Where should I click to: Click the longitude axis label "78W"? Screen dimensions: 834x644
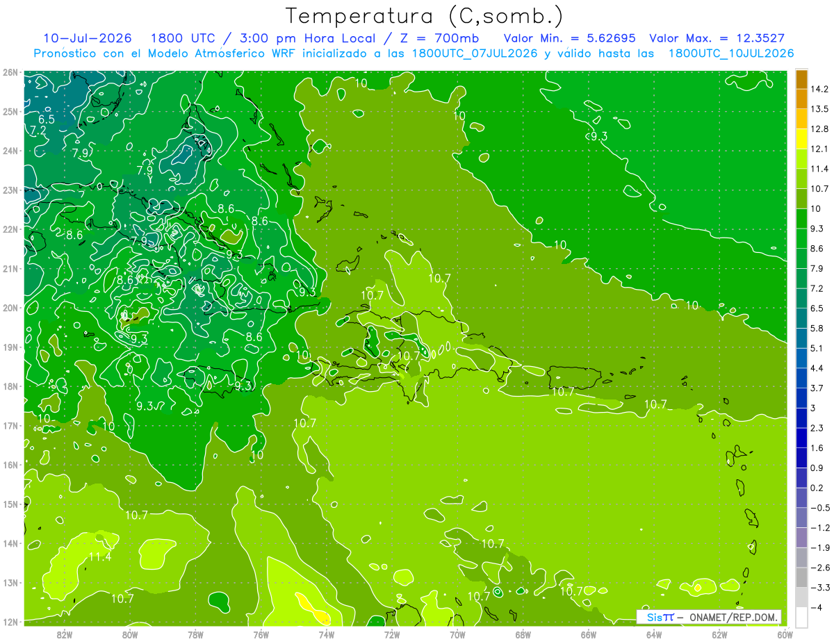coord(195,634)
